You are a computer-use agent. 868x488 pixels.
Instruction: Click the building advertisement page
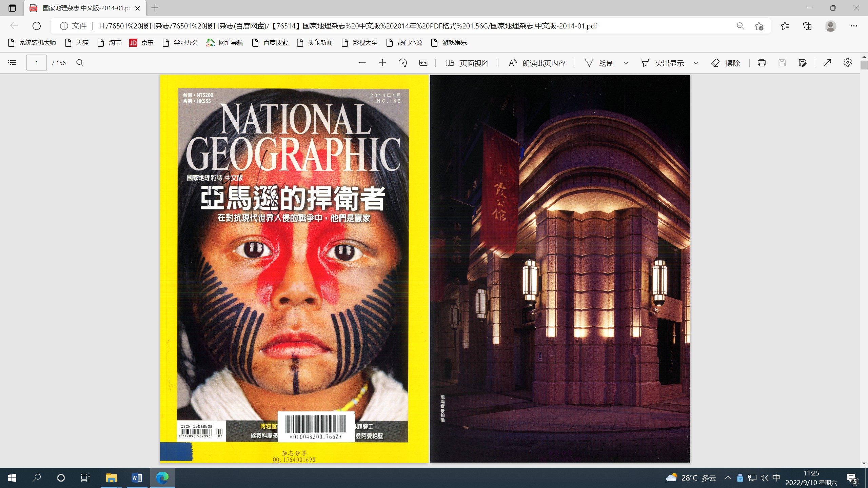[x=560, y=269]
